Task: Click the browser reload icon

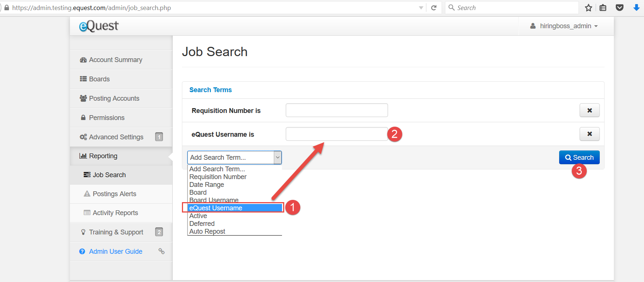Action: (x=434, y=8)
